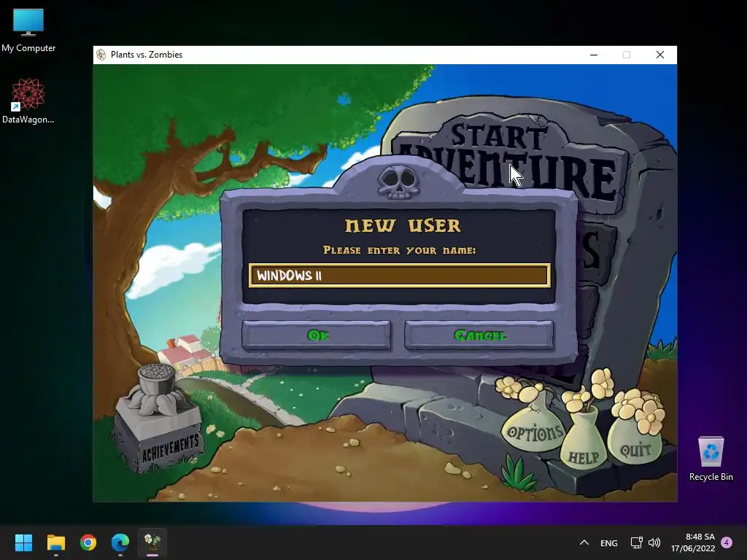Open the clock and date panel

click(693, 542)
